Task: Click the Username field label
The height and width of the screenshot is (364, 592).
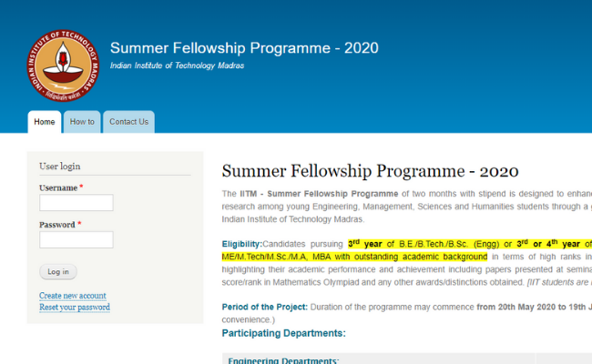Action: pos(58,187)
